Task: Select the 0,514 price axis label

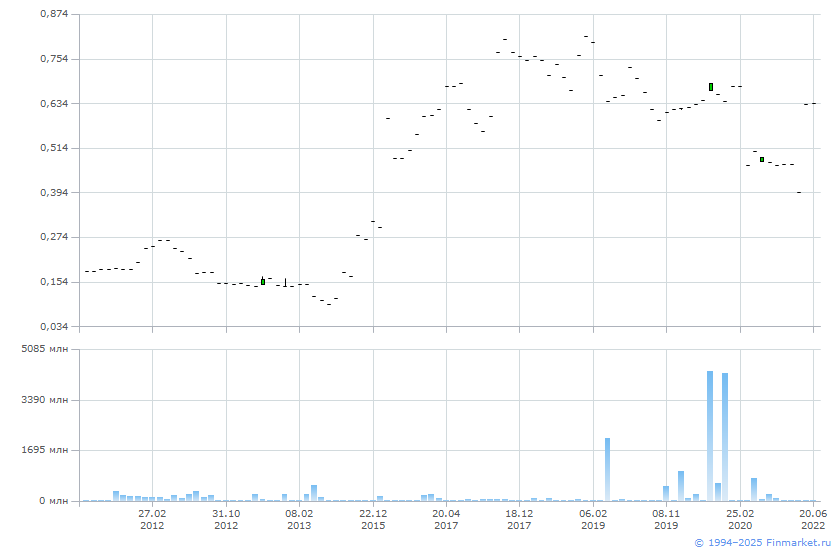Action: [54, 148]
